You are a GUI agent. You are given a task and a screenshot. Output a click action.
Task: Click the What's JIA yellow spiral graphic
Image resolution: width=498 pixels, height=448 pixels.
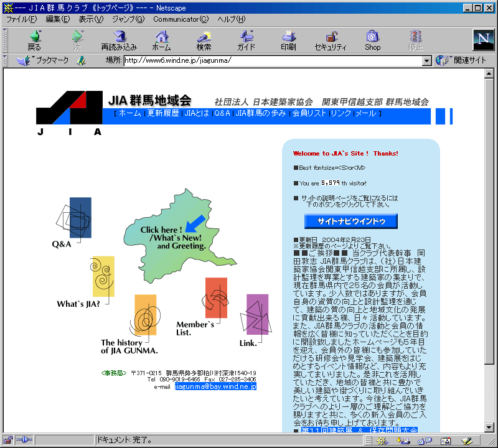point(103,276)
